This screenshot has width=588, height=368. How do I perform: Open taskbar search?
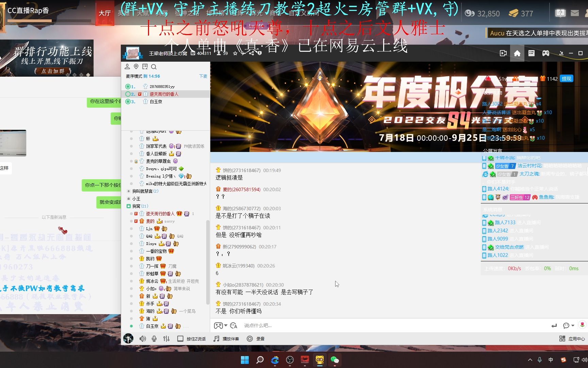[260, 360]
